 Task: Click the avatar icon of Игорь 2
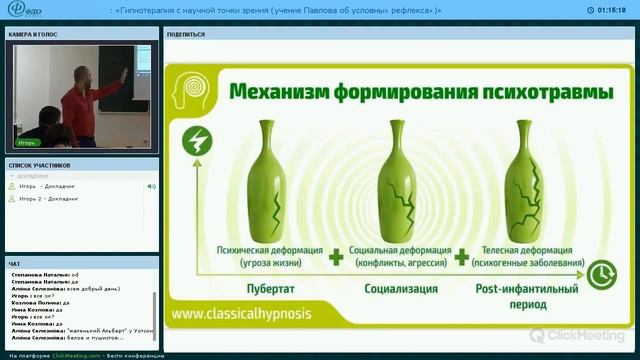click(12, 199)
